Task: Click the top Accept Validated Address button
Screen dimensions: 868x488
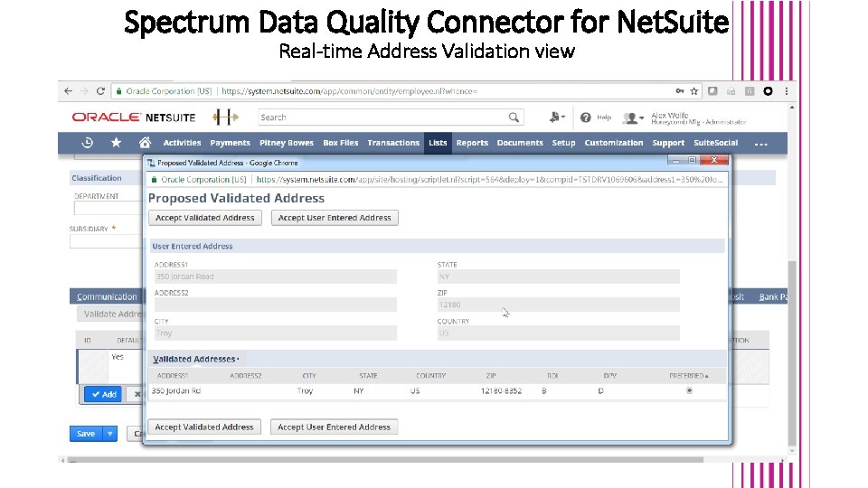Action: pyautogui.click(x=205, y=218)
